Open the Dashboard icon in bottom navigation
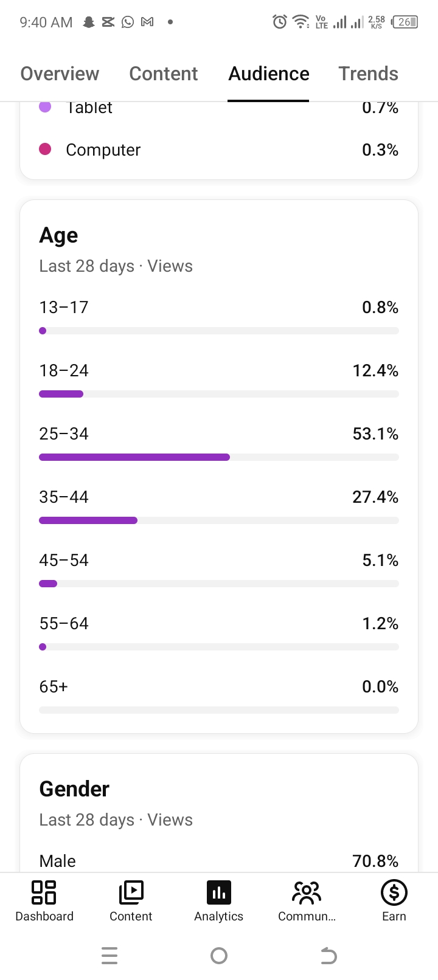The height and width of the screenshot is (980, 438). tap(44, 892)
